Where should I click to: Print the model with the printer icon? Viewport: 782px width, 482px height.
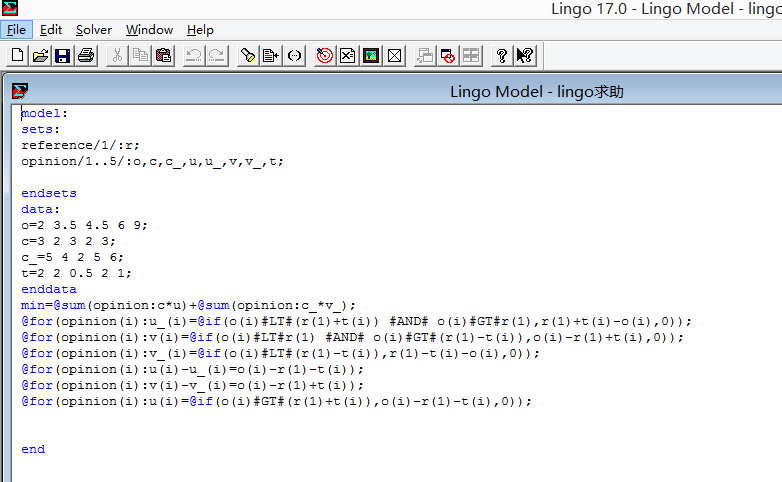click(x=86, y=55)
